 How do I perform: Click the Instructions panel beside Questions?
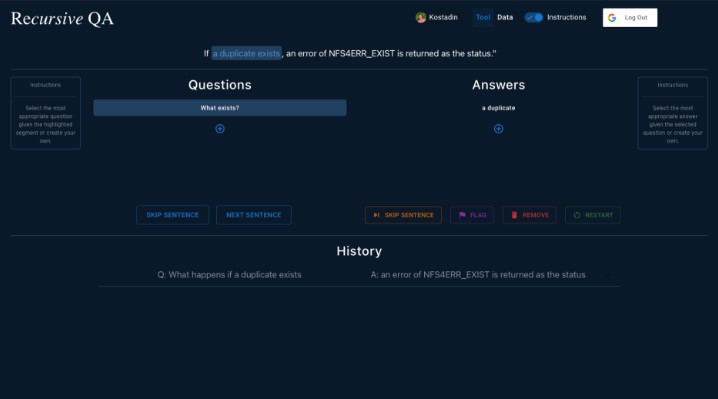pos(45,113)
